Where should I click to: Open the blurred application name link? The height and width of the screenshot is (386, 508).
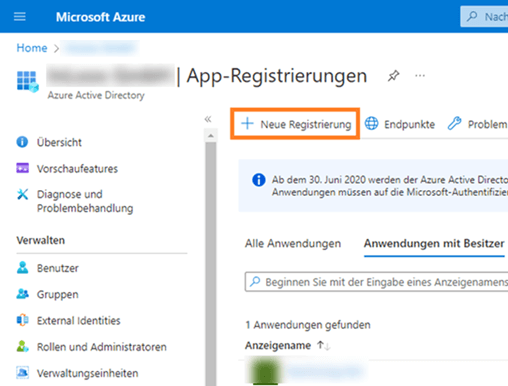point(325,371)
